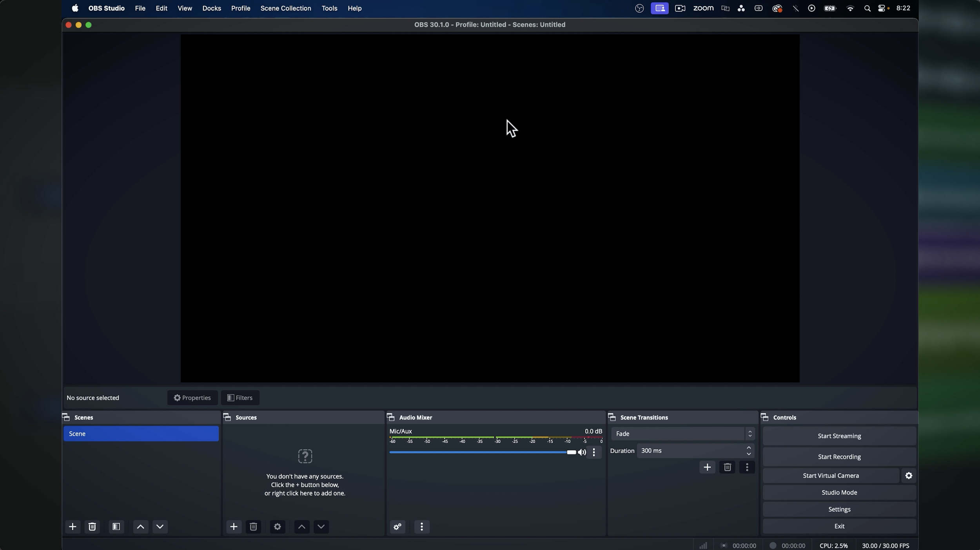This screenshot has height=550, width=980.
Task: Add a scene transition with plus icon
Action: (707, 467)
